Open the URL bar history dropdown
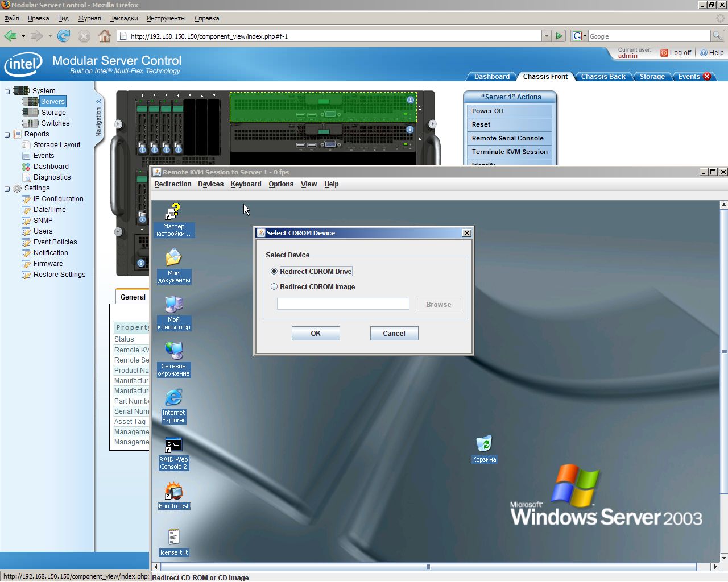Viewport: 728px width, 582px height. click(547, 36)
